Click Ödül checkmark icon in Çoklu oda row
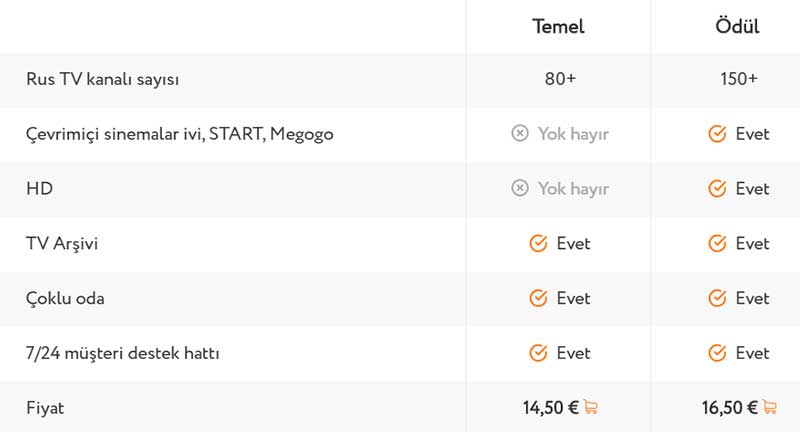Viewport: 800px width, 432px height. tap(717, 298)
